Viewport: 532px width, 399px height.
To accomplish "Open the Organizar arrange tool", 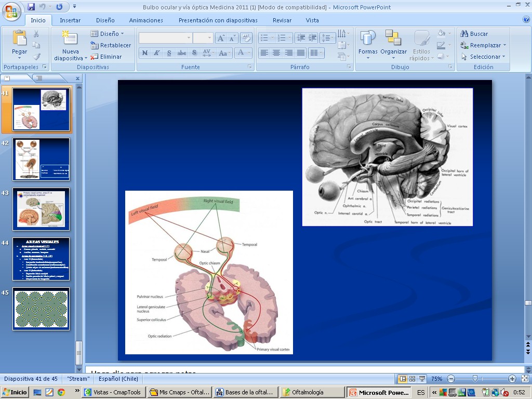I will point(393,45).
